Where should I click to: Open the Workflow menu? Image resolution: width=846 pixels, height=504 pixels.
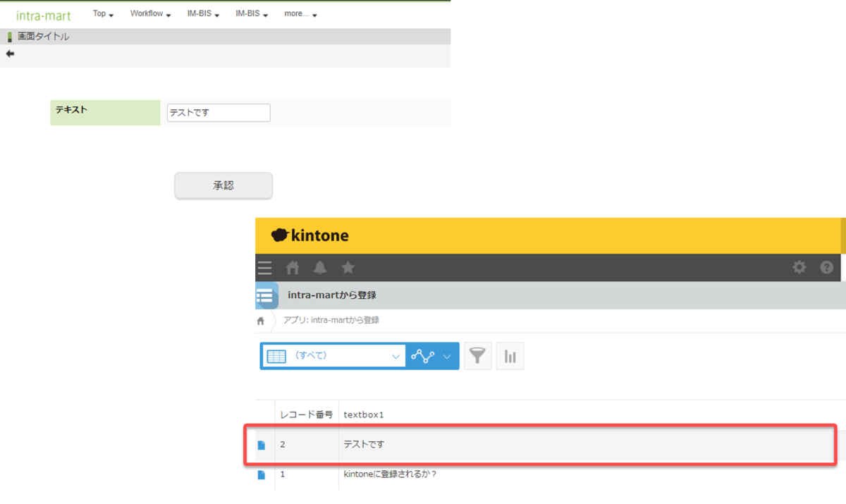(150, 14)
